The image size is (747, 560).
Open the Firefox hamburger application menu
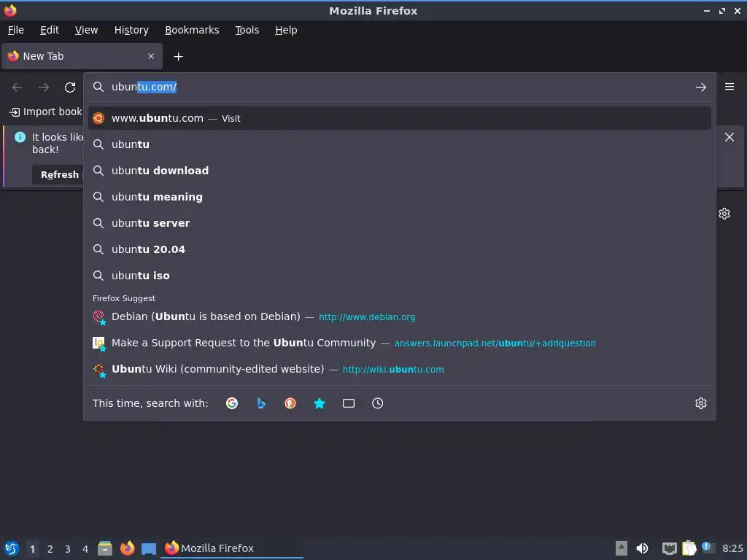(729, 87)
